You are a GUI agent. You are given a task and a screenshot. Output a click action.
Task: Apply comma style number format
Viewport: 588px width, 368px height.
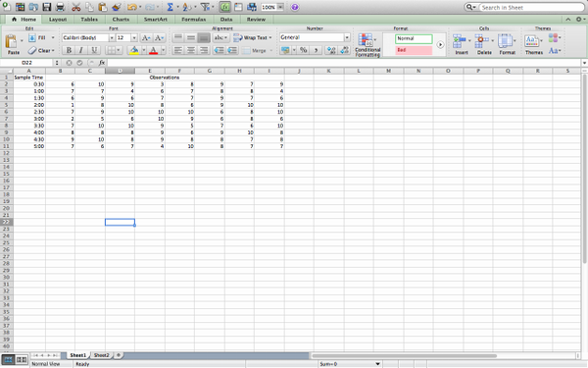(x=317, y=50)
